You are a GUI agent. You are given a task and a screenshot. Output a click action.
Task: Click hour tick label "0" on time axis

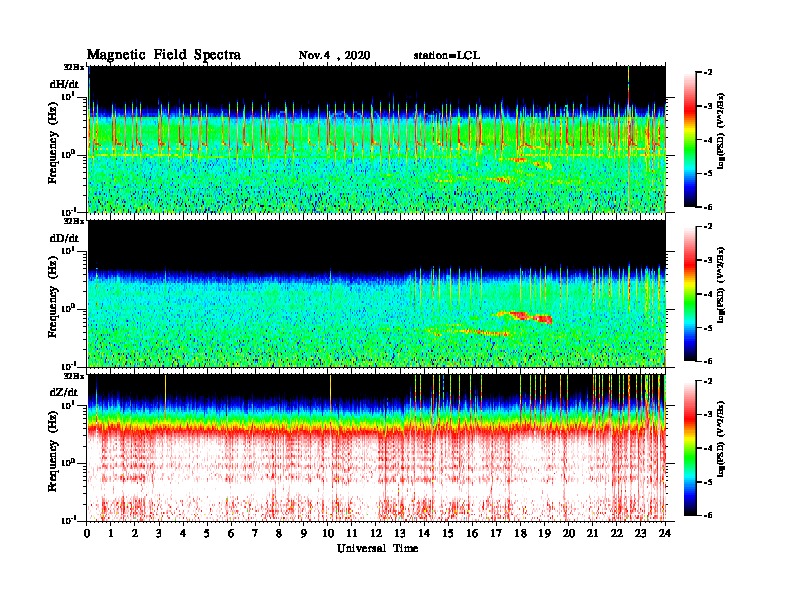click(87, 533)
